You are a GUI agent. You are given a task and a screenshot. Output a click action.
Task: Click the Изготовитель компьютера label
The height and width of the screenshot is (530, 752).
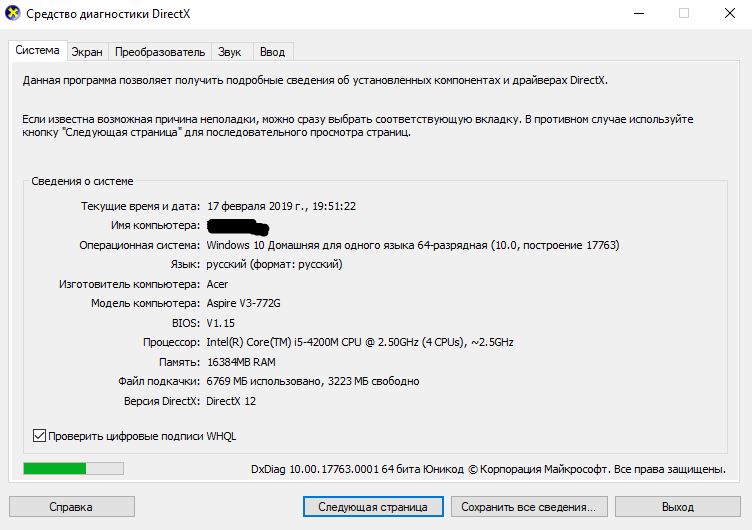(129, 284)
